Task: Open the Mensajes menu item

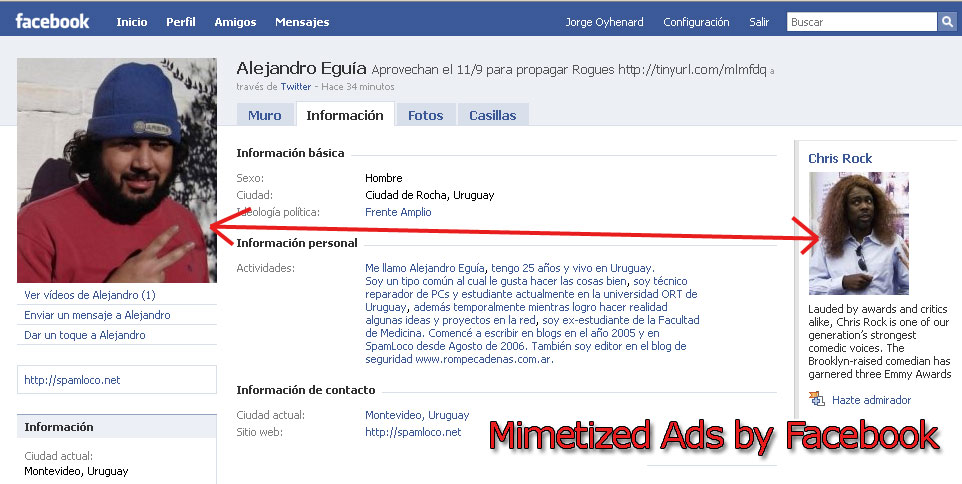Action: (x=302, y=22)
